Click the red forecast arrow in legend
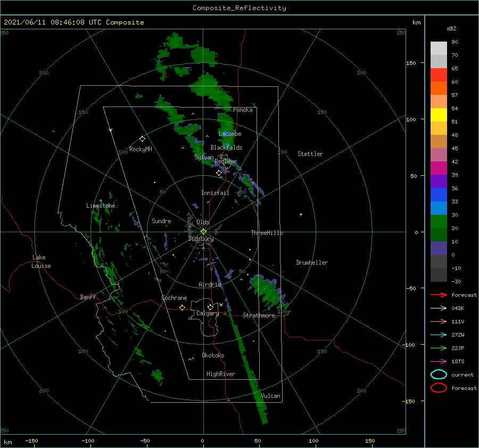The image size is (479, 448). [x=439, y=295]
